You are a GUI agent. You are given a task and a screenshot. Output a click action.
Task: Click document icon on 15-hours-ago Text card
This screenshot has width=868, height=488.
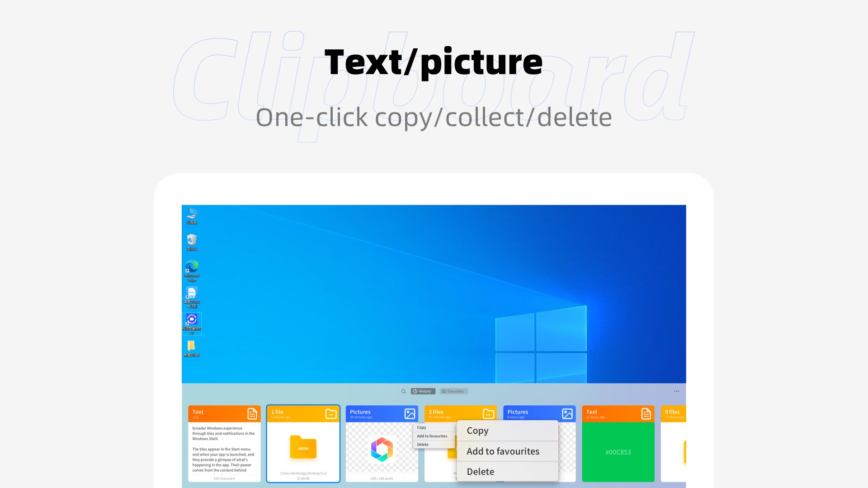(646, 413)
